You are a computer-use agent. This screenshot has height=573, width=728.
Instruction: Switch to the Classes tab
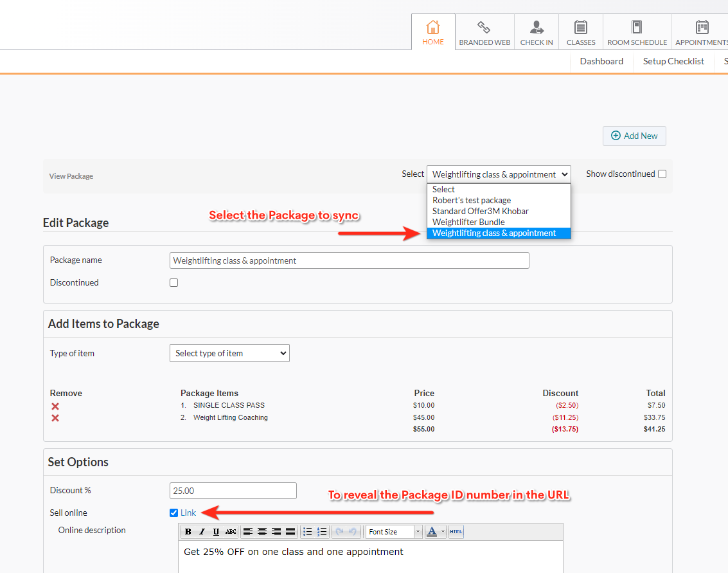581,32
